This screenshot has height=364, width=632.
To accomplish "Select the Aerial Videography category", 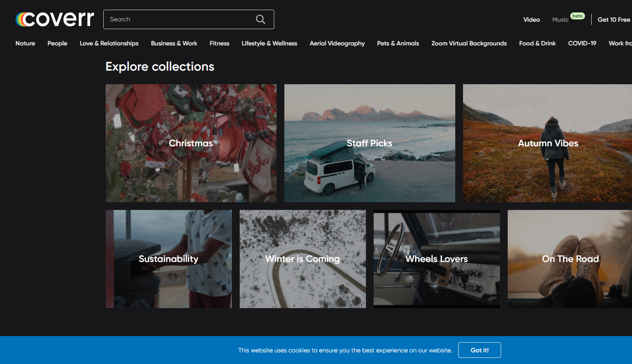I will tap(337, 43).
